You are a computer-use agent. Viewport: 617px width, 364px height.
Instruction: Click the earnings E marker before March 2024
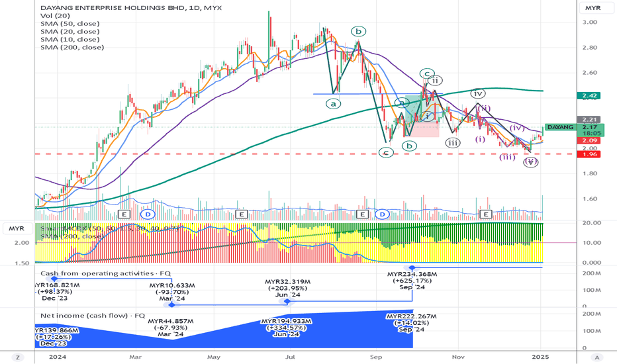coord(124,214)
